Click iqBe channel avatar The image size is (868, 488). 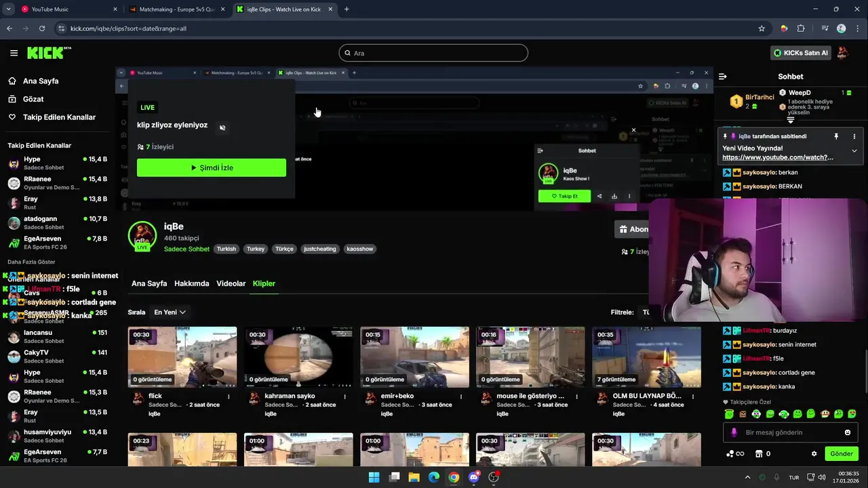click(x=142, y=236)
